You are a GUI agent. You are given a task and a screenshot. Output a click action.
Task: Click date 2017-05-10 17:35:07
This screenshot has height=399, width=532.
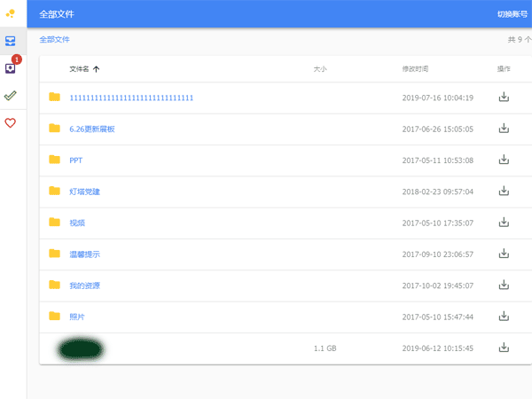click(438, 223)
